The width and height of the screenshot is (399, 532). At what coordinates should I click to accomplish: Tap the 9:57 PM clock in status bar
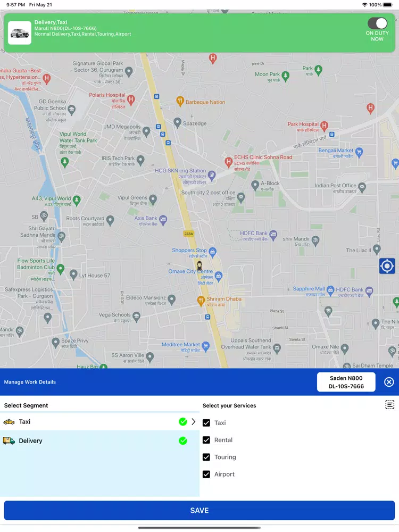click(x=15, y=5)
